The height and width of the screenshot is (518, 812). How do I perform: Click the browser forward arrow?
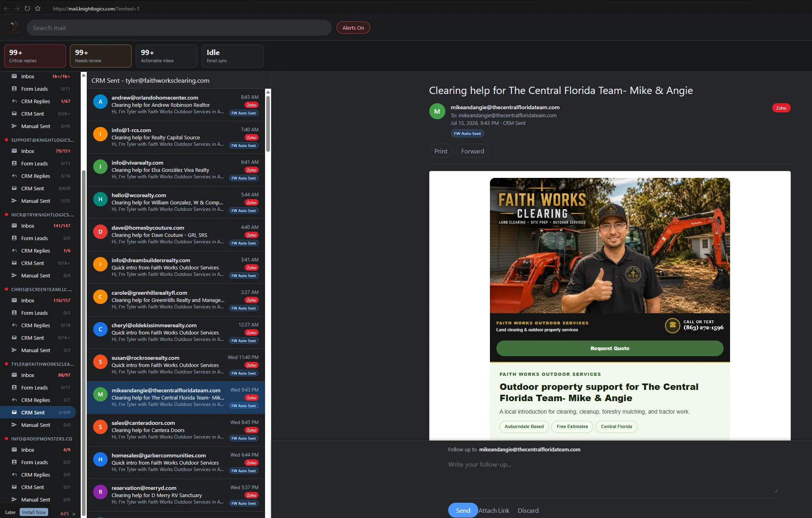(17, 8)
